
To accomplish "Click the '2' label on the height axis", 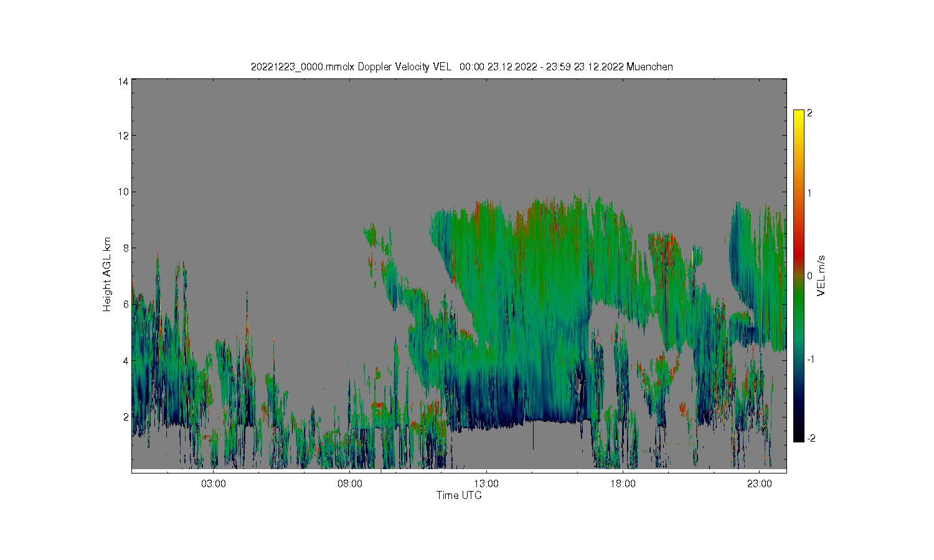I will click(126, 416).
